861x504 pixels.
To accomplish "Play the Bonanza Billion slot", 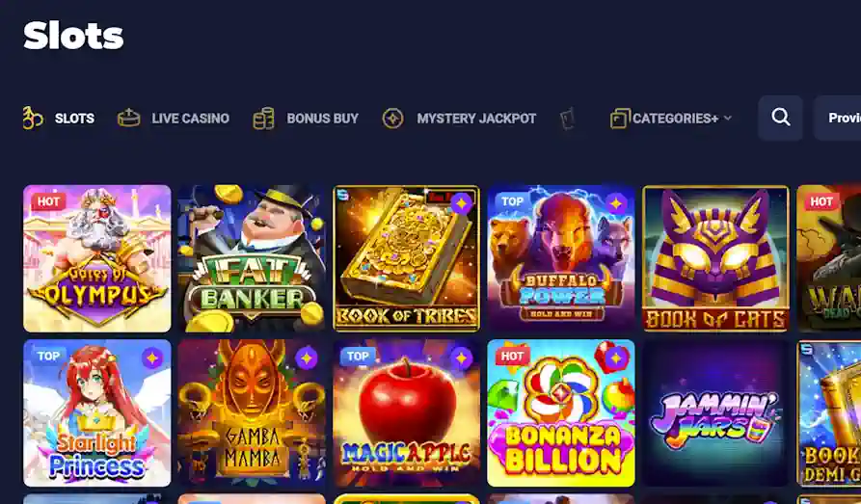I will coord(560,412).
